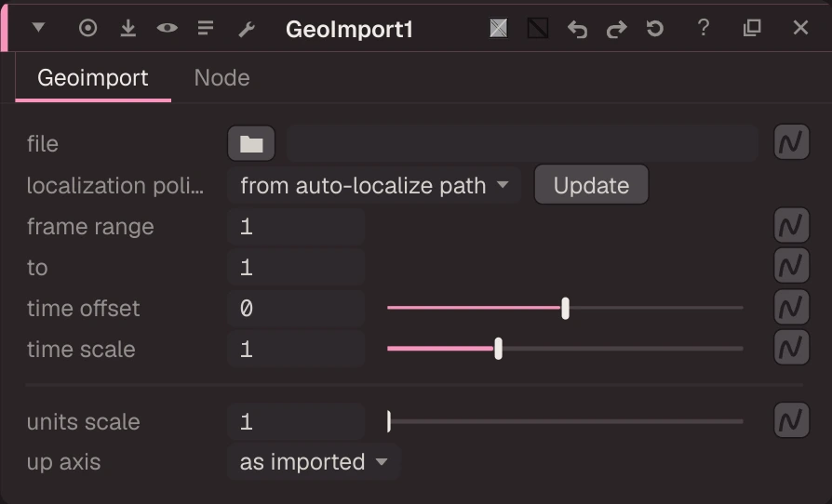This screenshot has width=832, height=504.
Task: Click the GeoImport1 node name field
Action: [349, 30]
